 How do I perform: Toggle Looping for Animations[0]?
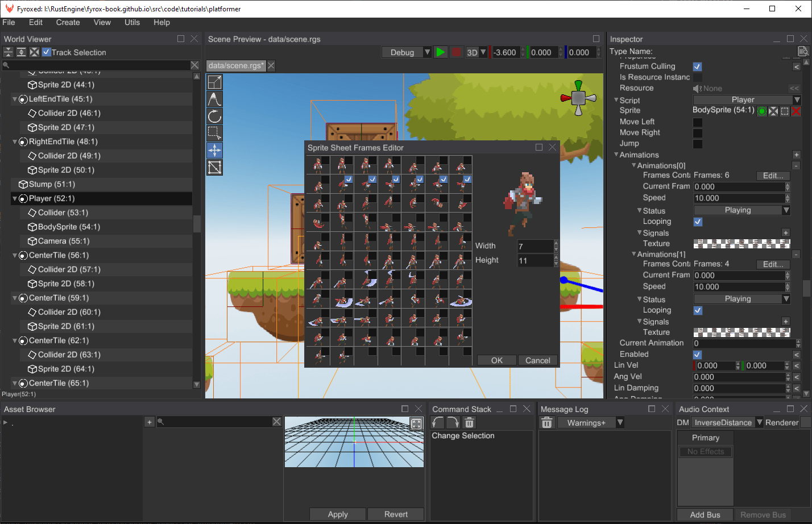(698, 222)
